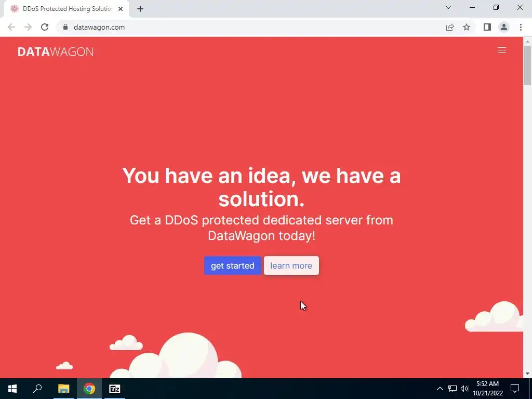Open the notifications action center
Image resolution: width=532 pixels, height=399 pixels.
(515, 389)
